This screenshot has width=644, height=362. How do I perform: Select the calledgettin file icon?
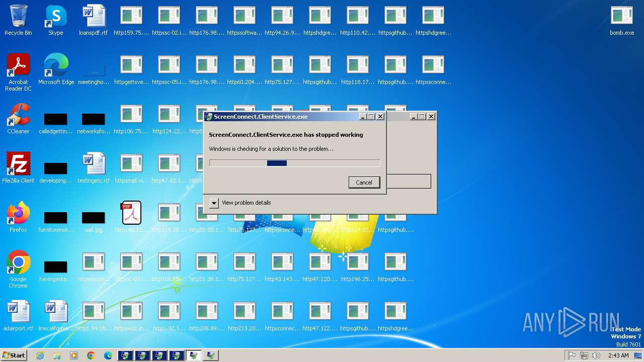[56, 123]
